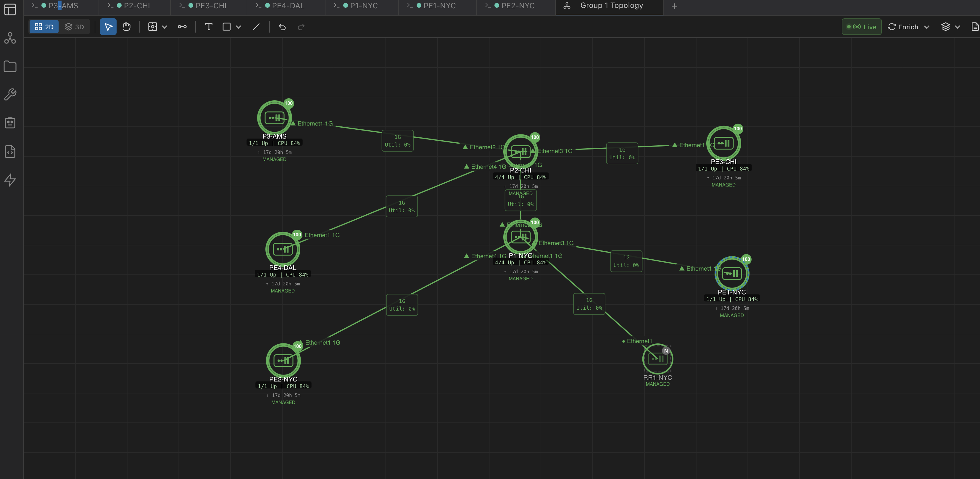Open the shape tool dropdown chevron

(x=239, y=27)
